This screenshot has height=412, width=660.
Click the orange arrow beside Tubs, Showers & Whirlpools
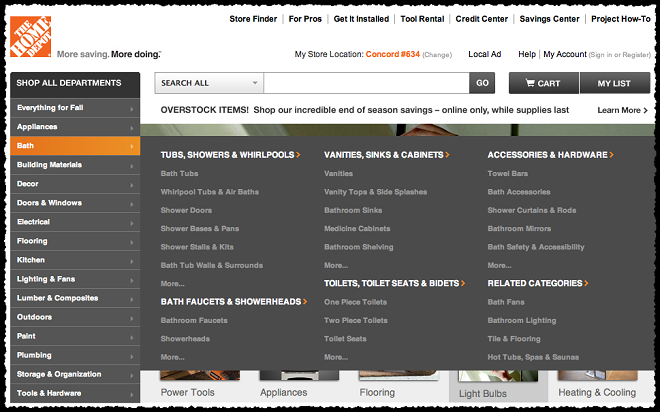coord(299,156)
